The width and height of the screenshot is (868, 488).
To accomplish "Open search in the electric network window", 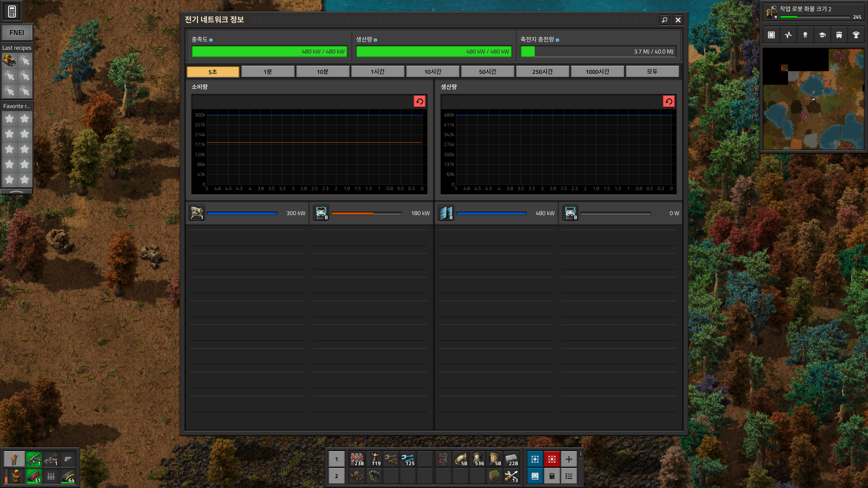I will point(664,20).
